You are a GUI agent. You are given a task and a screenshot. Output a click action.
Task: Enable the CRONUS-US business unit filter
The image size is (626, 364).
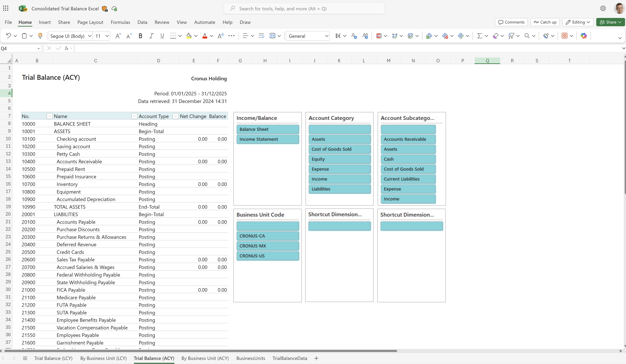point(267,256)
